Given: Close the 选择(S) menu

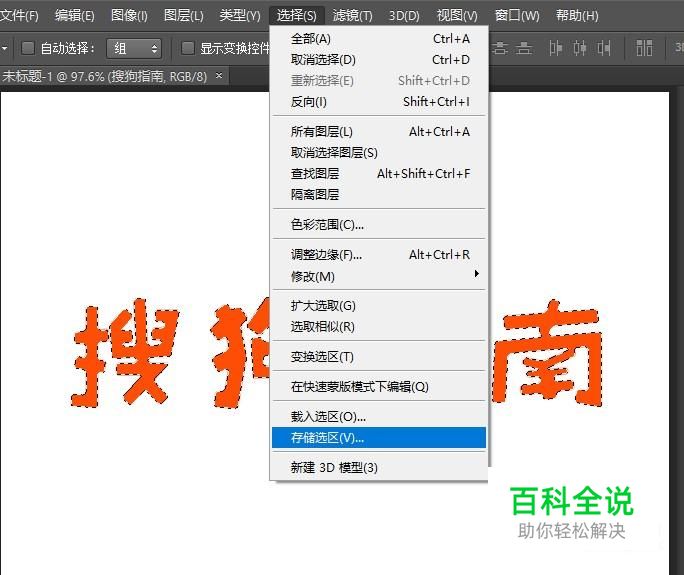Looking at the screenshot, I should (x=297, y=16).
